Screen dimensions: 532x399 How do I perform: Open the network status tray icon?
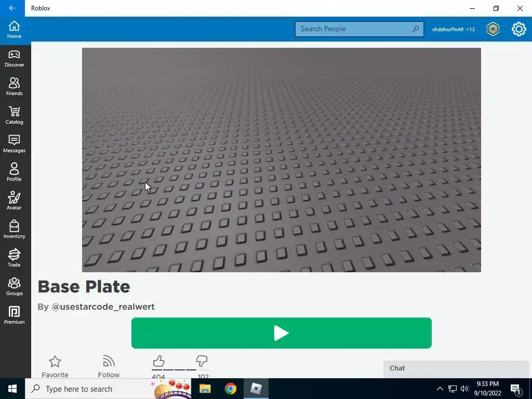[x=453, y=389]
